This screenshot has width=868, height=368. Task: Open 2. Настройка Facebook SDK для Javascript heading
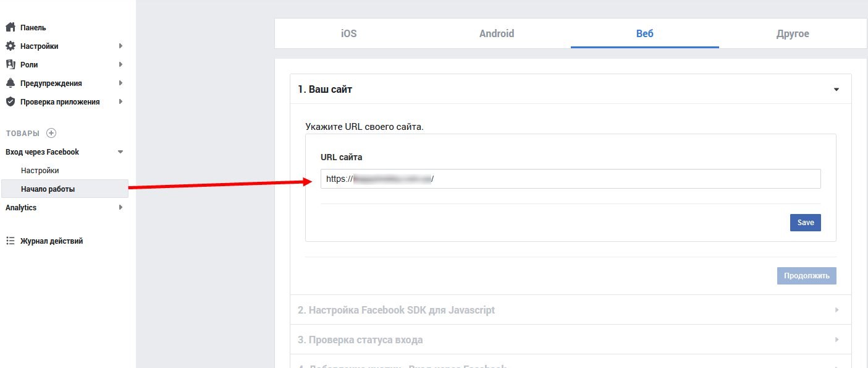coord(396,310)
